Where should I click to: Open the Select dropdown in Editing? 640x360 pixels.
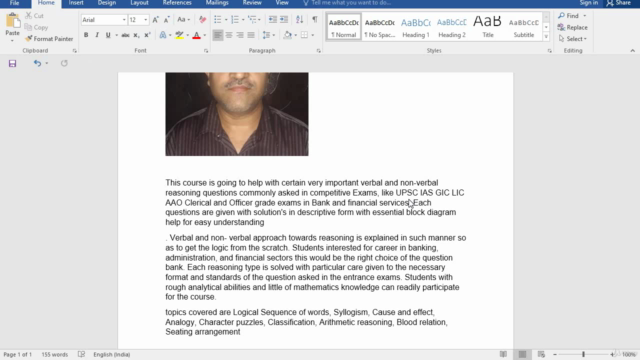coord(573,39)
